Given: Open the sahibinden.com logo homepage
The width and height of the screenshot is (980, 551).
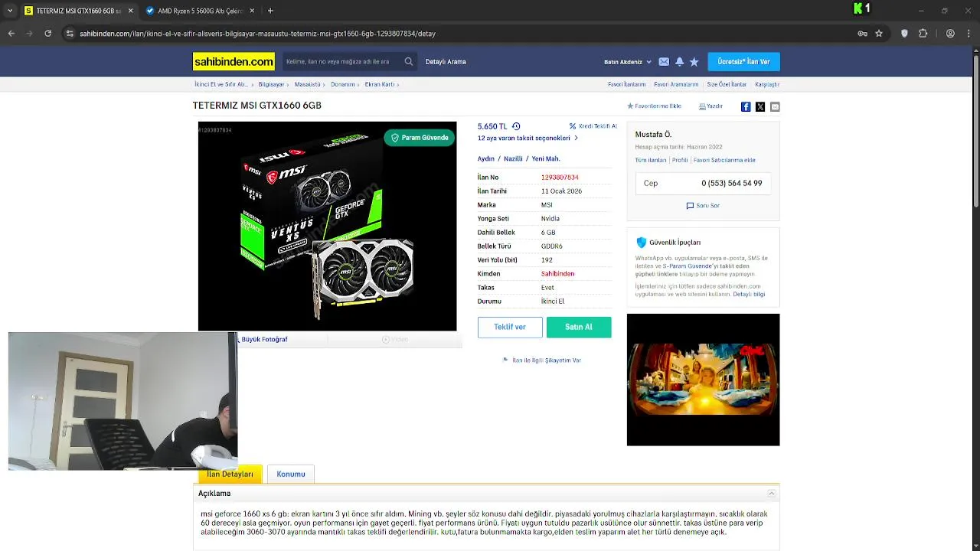Looking at the screenshot, I should point(234,62).
